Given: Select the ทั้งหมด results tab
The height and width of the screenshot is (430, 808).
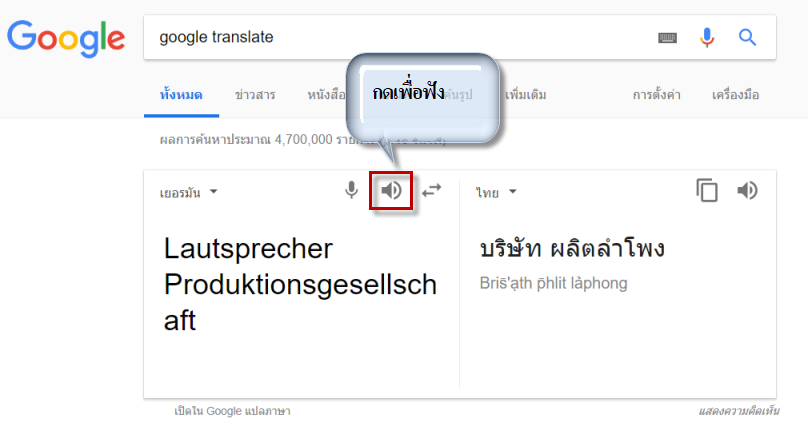Looking at the screenshot, I should click(181, 95).
